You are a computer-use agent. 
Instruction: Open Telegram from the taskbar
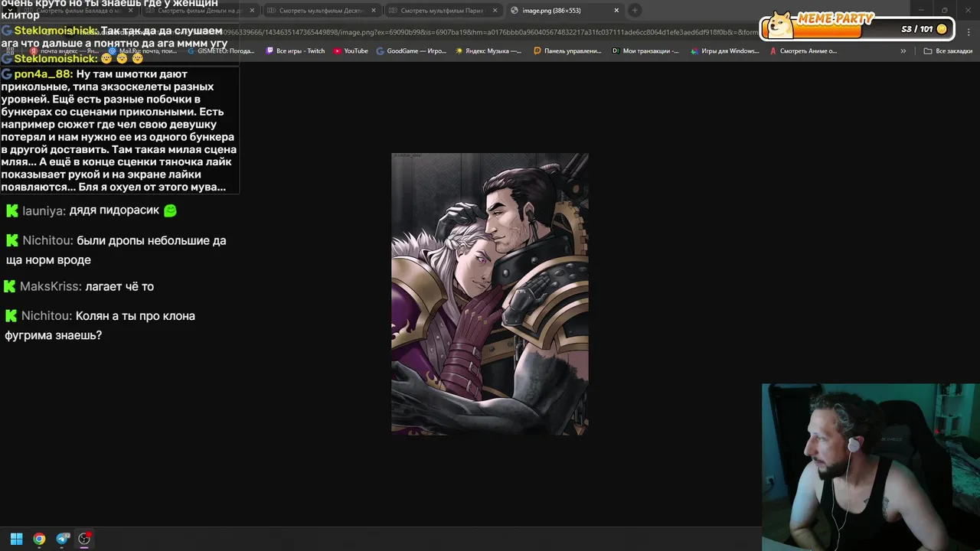pos(63,539)
